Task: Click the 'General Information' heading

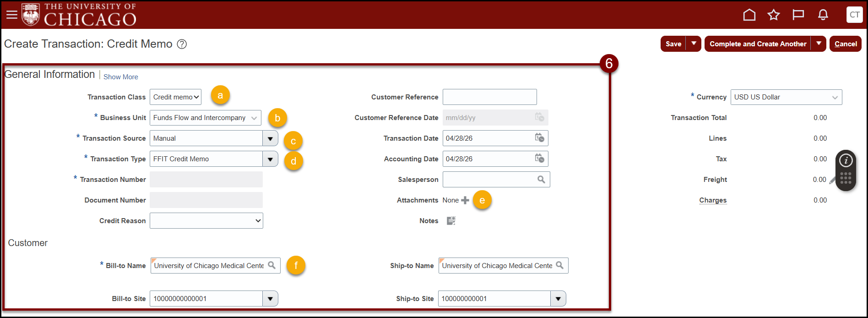Action: [50, 75]
